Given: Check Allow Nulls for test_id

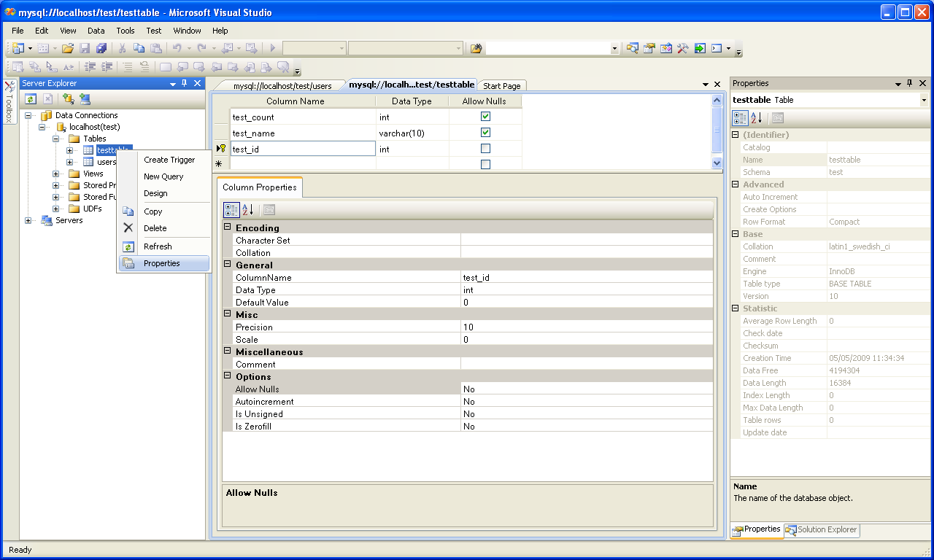Looking at the screenshot, I should [485, 149].
